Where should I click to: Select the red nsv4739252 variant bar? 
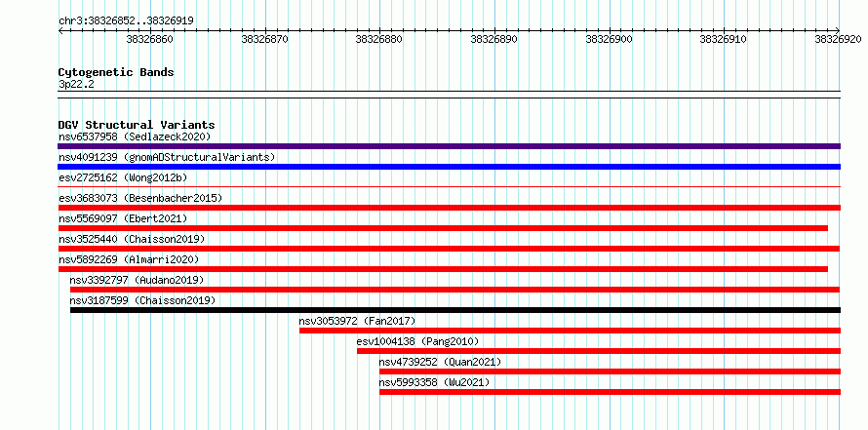pos(610,371)
